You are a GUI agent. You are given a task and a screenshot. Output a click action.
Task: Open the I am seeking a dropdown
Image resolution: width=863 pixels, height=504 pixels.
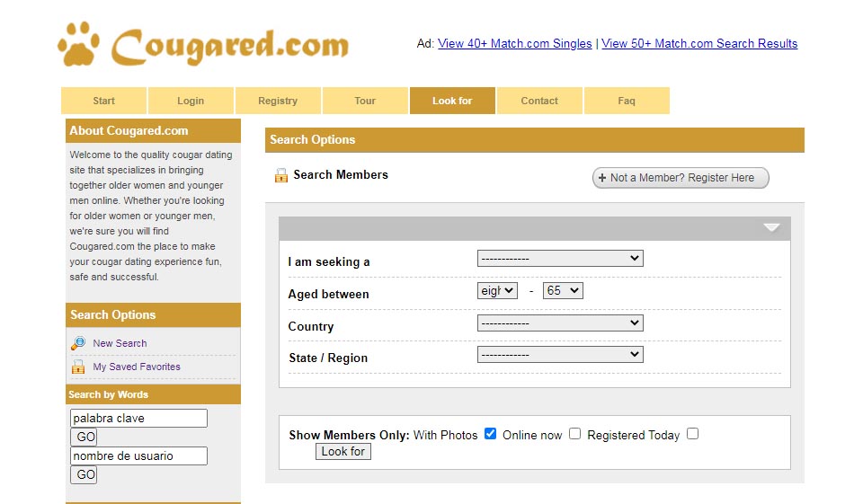559,259
